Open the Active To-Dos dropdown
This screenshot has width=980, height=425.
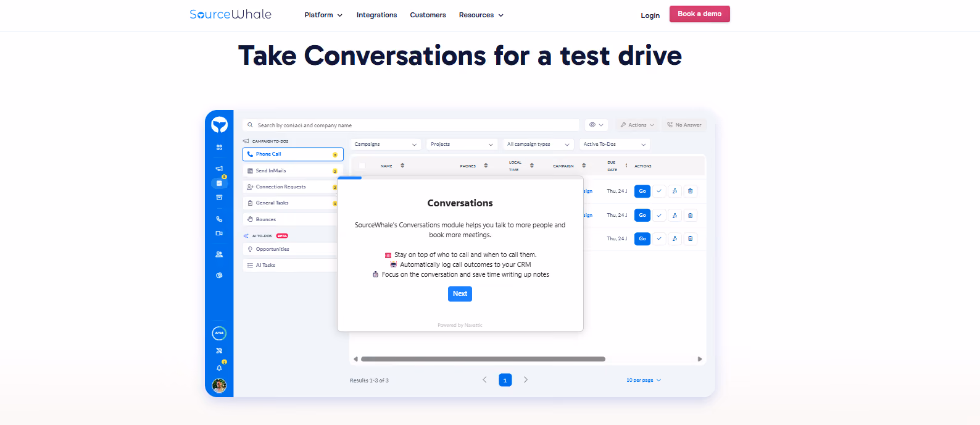[615, 144]
